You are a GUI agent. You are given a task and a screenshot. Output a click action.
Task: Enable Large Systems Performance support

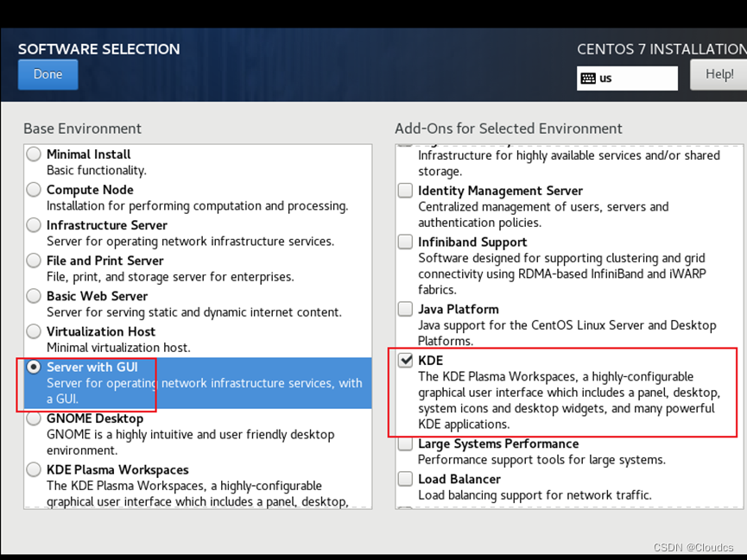coord(404,443)
